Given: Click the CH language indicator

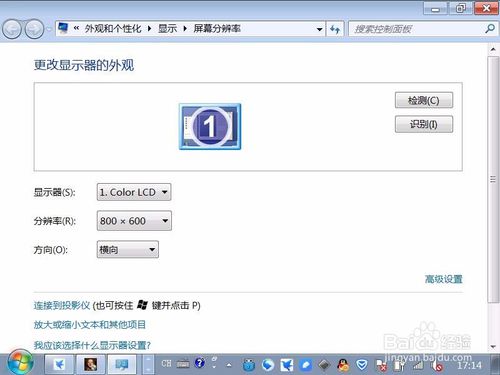Looking at the screenshot, I should pyautogui.click(x=166, y=364).
